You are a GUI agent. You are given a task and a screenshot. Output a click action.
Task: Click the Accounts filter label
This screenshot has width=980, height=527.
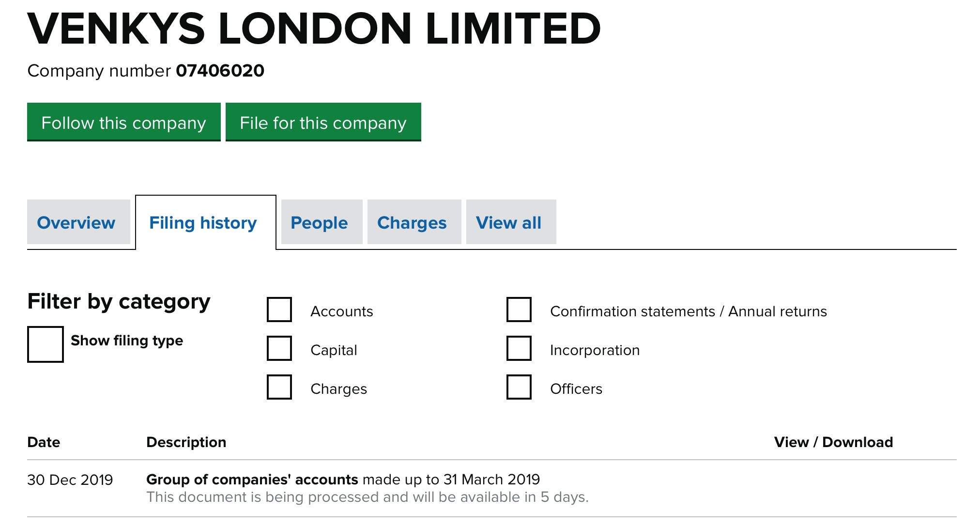pyautogui.click(x=342, y=311)
